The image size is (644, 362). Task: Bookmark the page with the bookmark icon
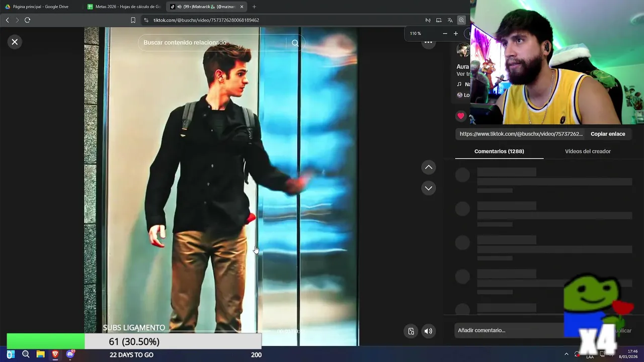pyautogui.click(x=133, y=20)
